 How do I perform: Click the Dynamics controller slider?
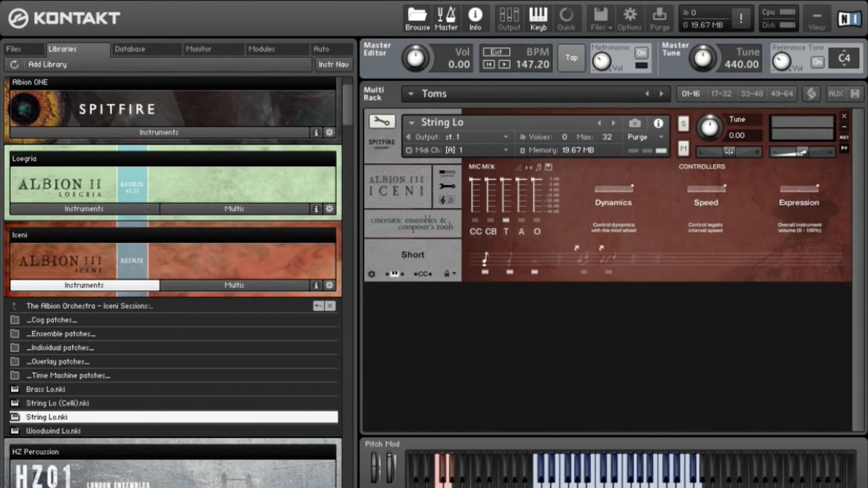[x=613, y=189]
